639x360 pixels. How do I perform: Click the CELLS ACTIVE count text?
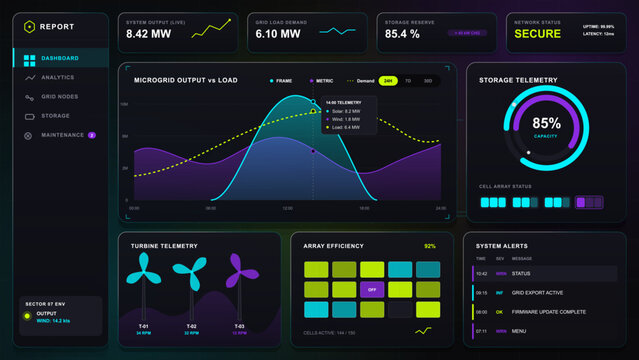[x=329, y=333]
